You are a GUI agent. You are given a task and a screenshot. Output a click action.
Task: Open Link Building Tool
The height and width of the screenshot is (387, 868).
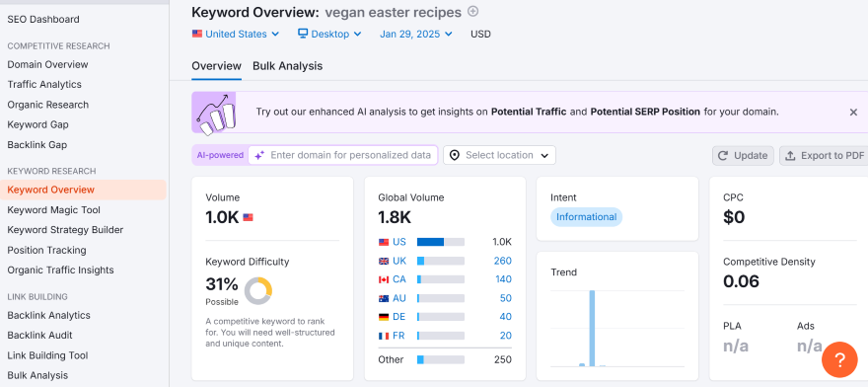47,355
